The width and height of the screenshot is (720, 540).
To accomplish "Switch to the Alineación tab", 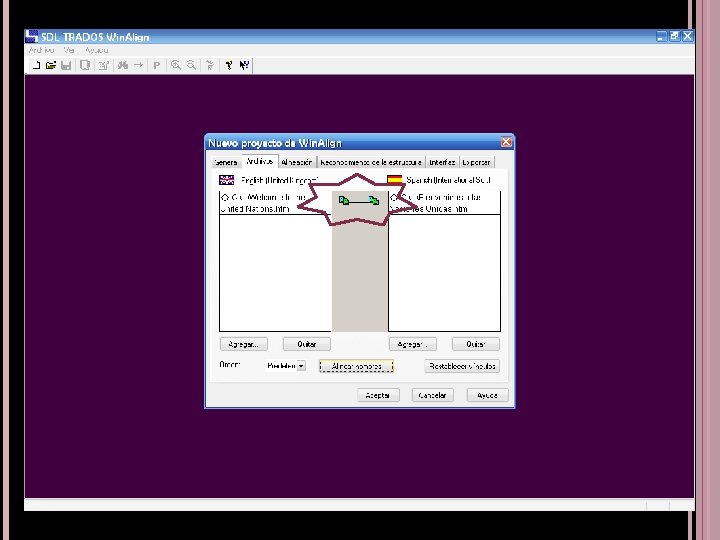I will click(x=297, y=162).
